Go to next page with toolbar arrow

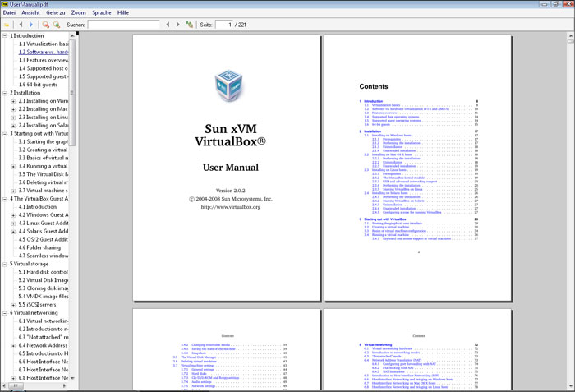[x=31, y=25]
